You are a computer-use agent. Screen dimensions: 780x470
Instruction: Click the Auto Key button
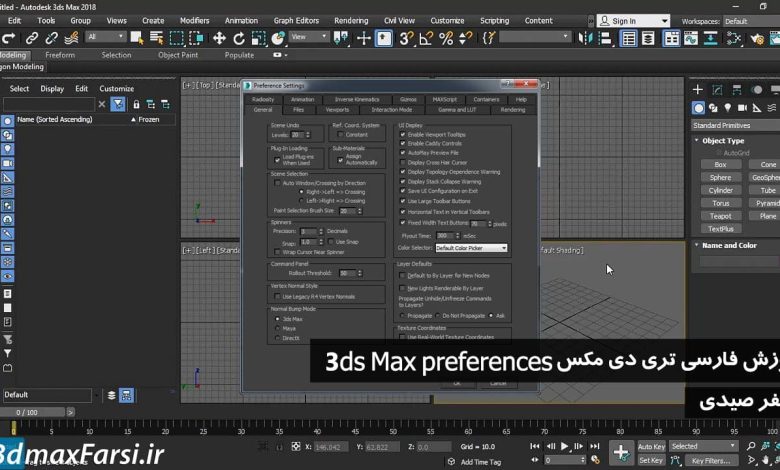click(x=651, y=447)
